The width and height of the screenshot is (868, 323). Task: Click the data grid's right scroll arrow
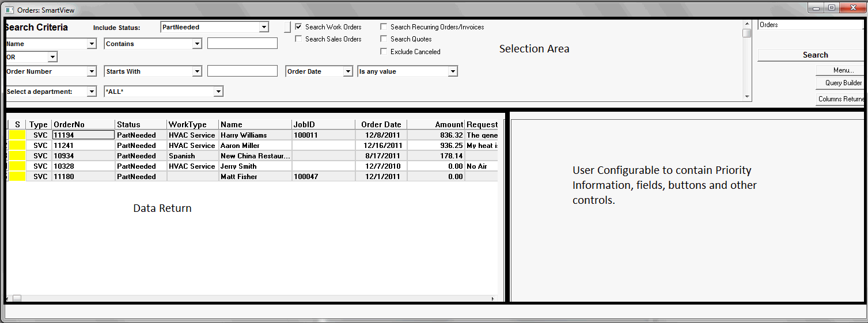(492, 299)
